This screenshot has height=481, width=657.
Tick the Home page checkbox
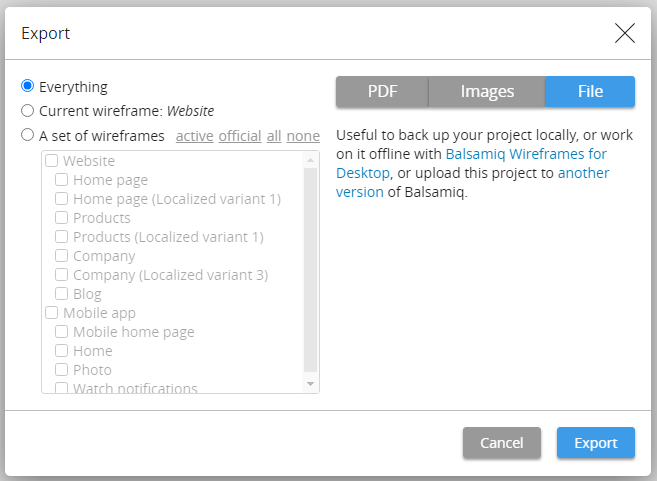point(62,180)
